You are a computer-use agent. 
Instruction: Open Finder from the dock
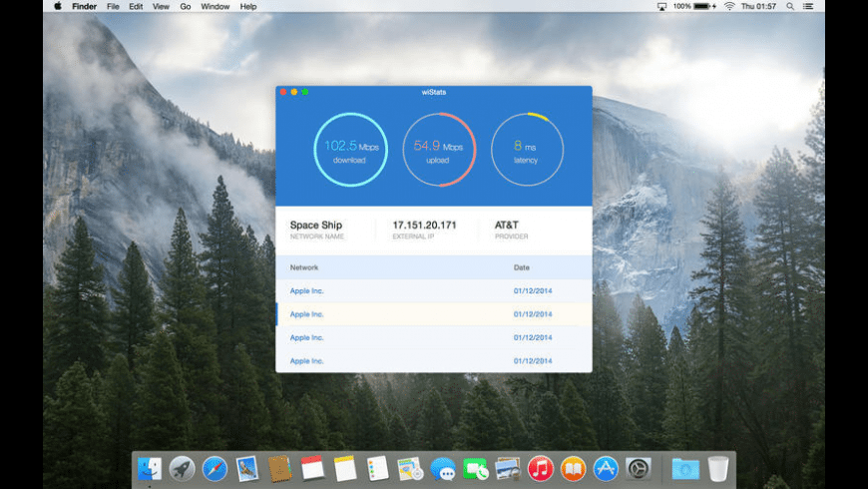tap(150, 469)
